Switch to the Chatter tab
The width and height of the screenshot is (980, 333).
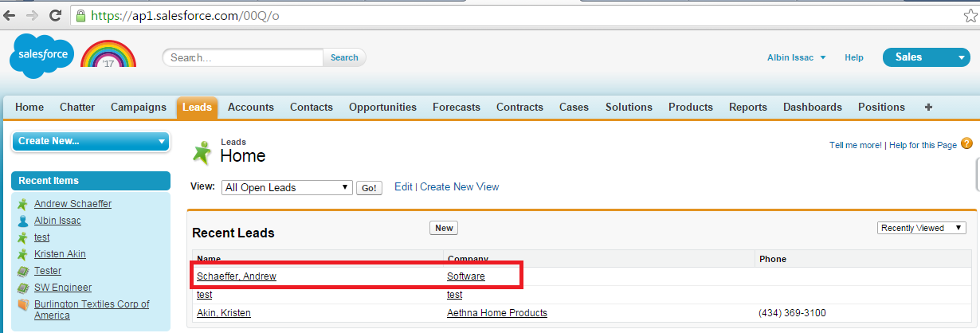pos(77,107)
